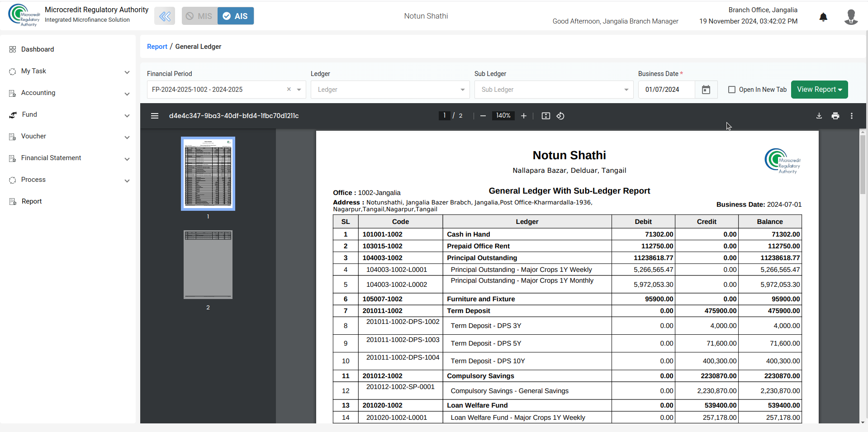This screenshot has height=432, width=868.
Task: Click the notification bell icon
Action: (x=823, y=17)
